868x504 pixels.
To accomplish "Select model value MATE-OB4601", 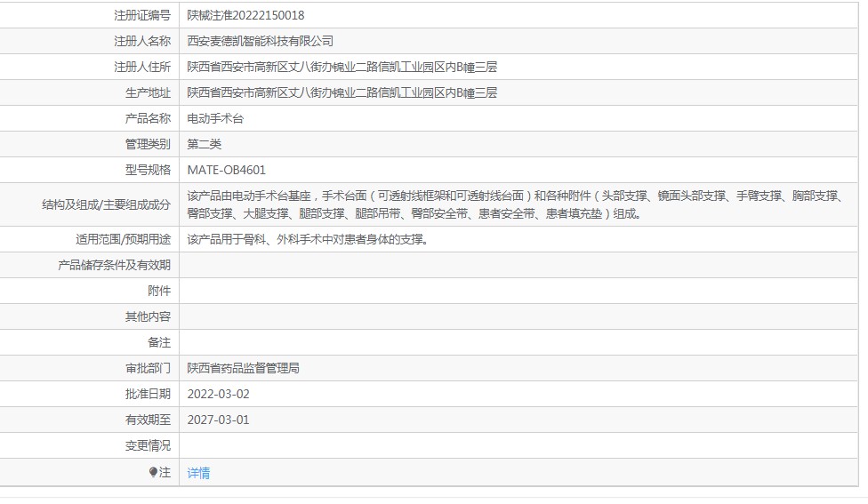I will [x=227, y=170].
